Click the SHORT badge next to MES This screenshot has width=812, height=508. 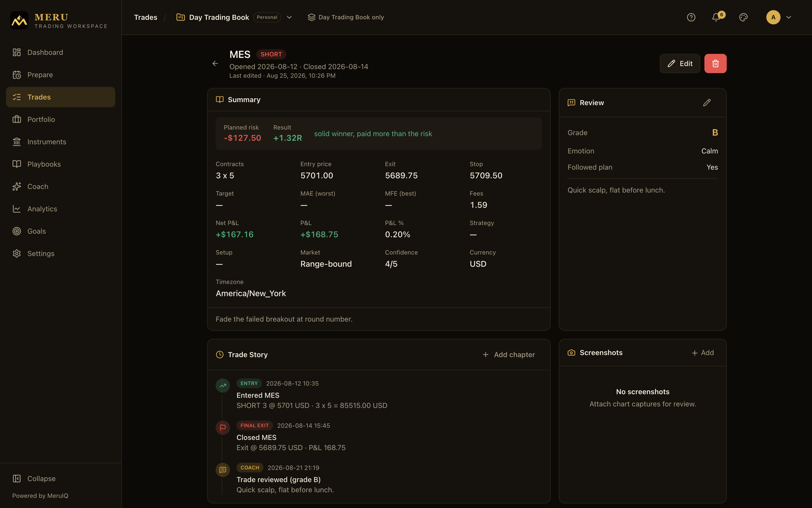point(271,54)
